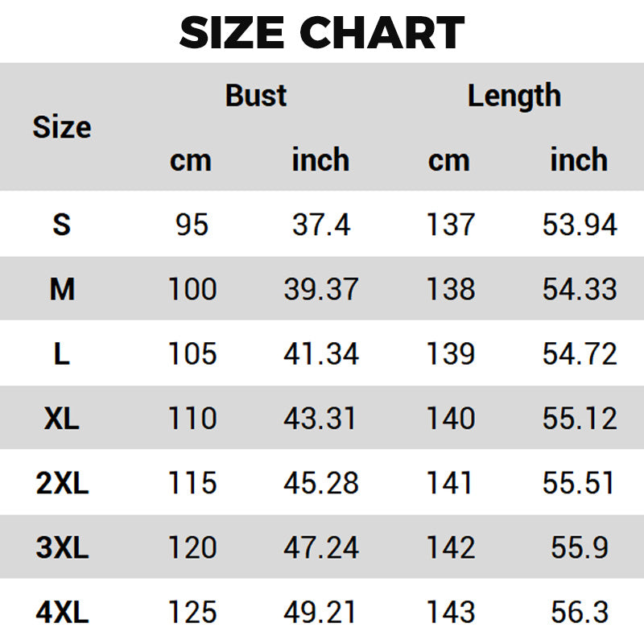The width and height of the screenshot is (644, 644).
Task: Select the Length column header
Action: (x=514, y=96)
